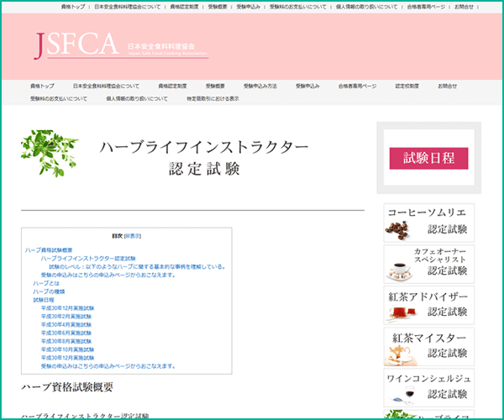Click the JSFCA logo in pink banner
The width and height of the screenshot is (504, 420).
121,45
